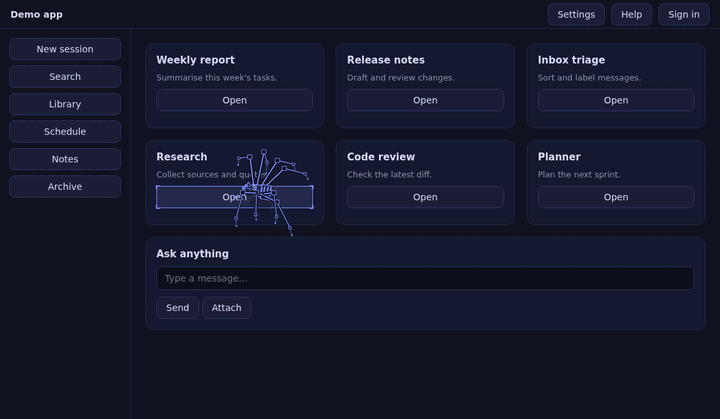Open the Schedule sidebar item
The width and height of the screenshot is (720, 419).
coord(65,132)
